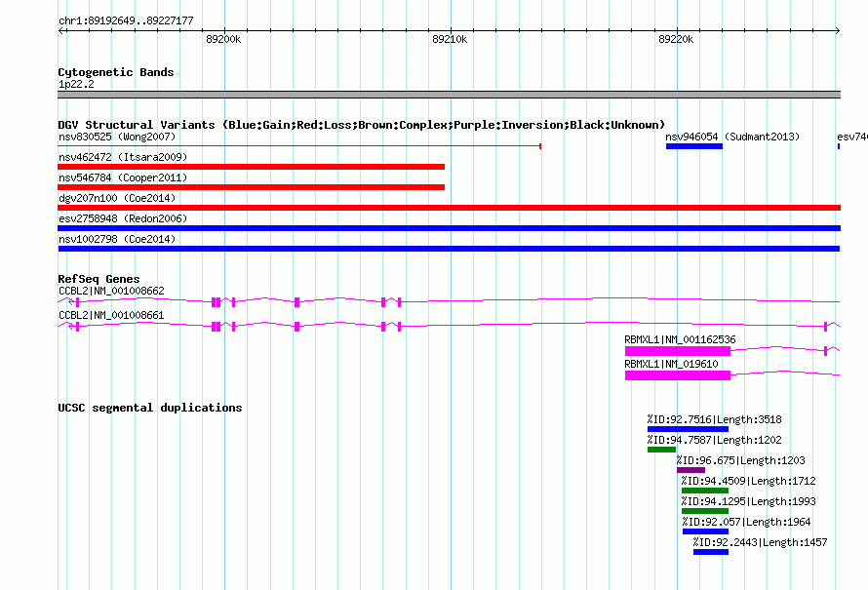Select duplication %ID:94.4509|Length:1712 label

(748, 481)
